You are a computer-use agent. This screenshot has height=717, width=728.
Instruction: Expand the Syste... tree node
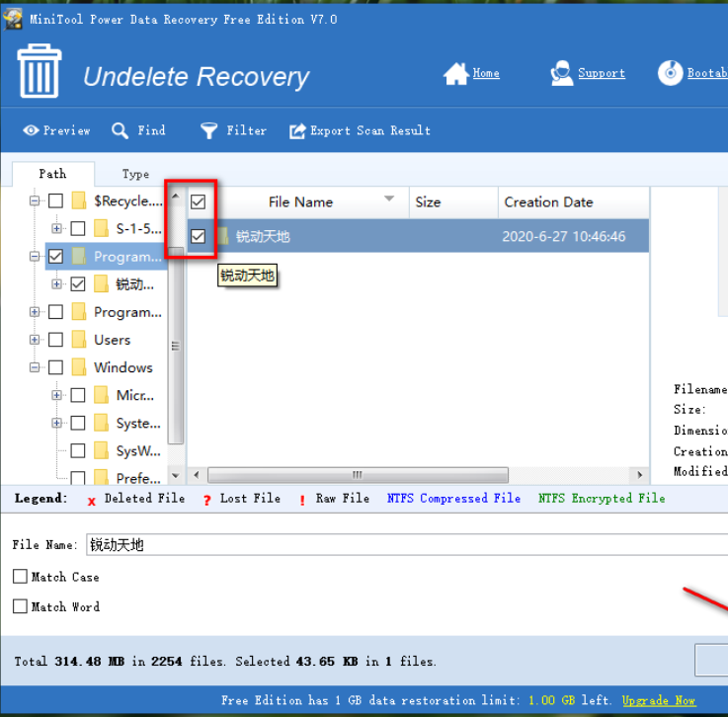pos(56,423)
